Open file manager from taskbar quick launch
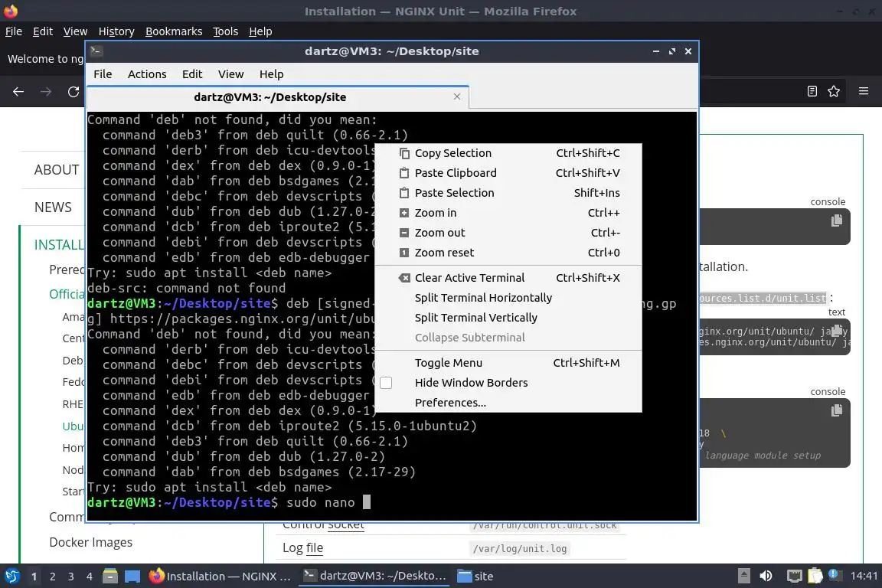 tap(110, 577)
